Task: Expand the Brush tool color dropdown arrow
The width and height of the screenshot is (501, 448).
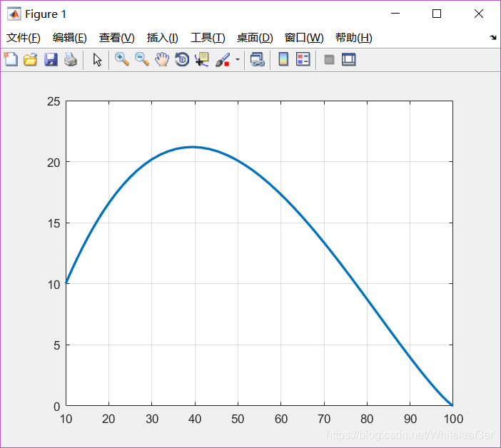Action: pos(238,59)
